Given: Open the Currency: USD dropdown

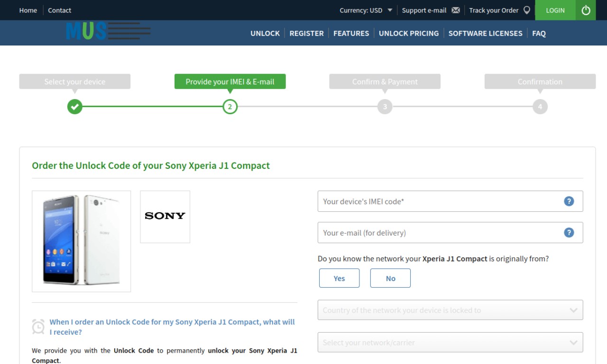Looking at the screenshot, I should pos(366,10).
